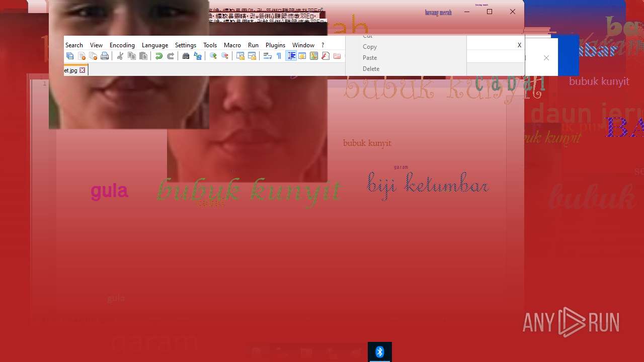644x362 pixels.
Task: Click the Close All documents toolbar icon
Action: [x=93, y=56]
